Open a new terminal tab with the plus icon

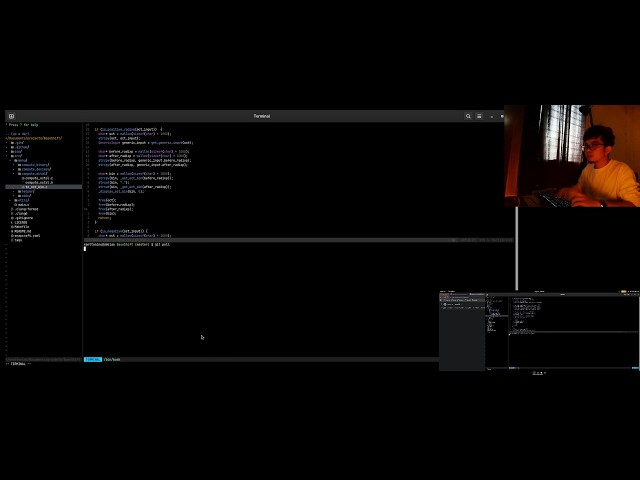(11, 116)
